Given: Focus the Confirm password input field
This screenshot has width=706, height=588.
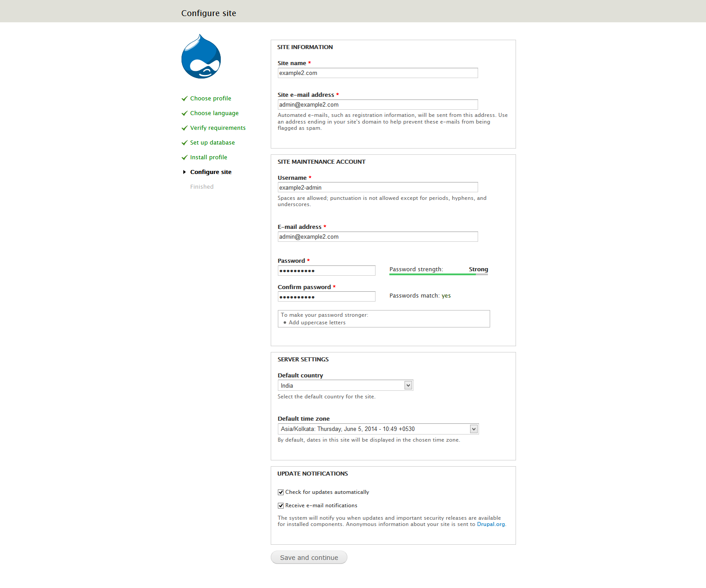Looking at the screenshot, I should 326,297.
